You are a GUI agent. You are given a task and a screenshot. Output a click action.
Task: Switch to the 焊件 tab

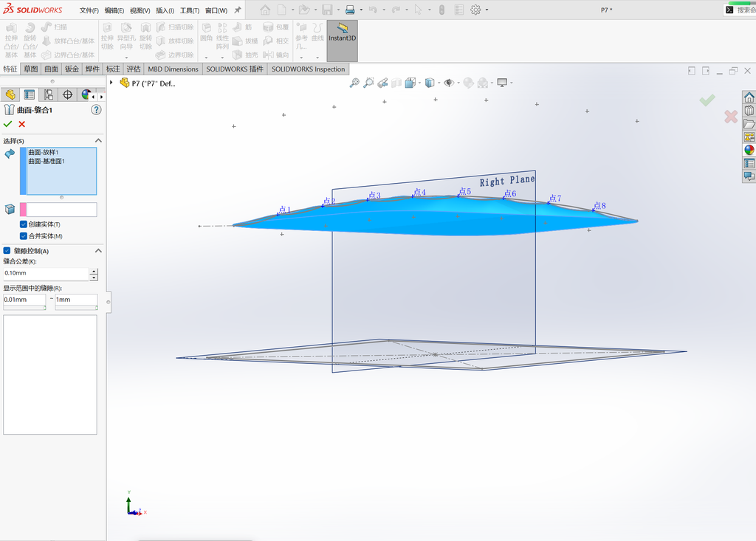pyautogui.click(x=92, y=69)
